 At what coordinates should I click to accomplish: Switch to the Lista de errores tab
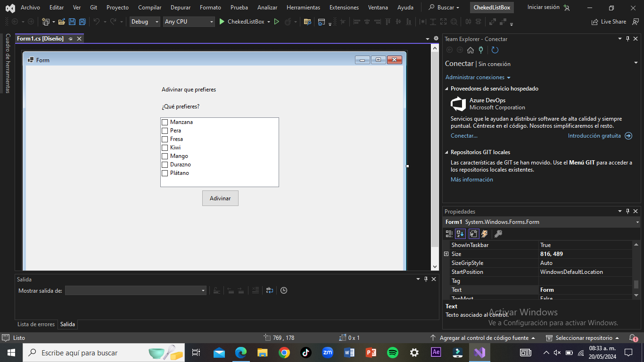click(x=36, y=324)
